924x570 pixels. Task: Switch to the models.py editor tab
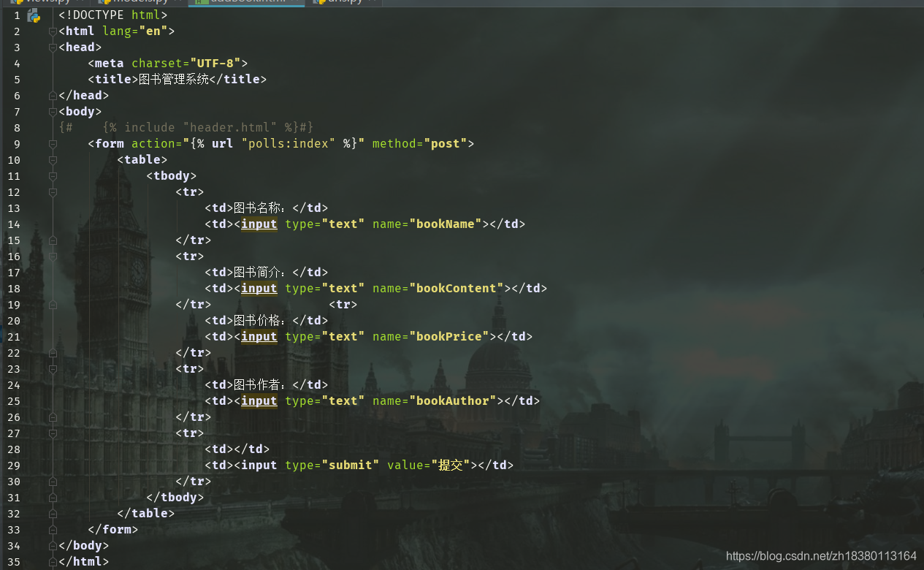coord(140,2)
